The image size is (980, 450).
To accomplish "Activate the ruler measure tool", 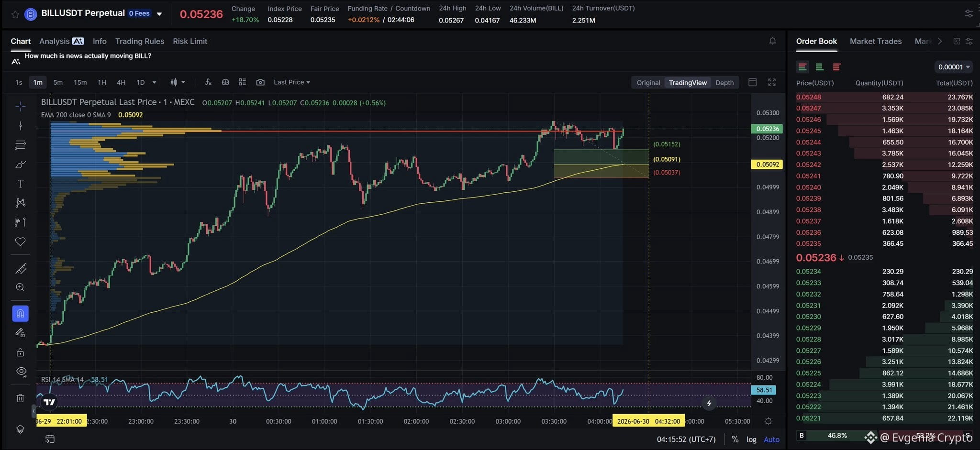I will 21,269.
